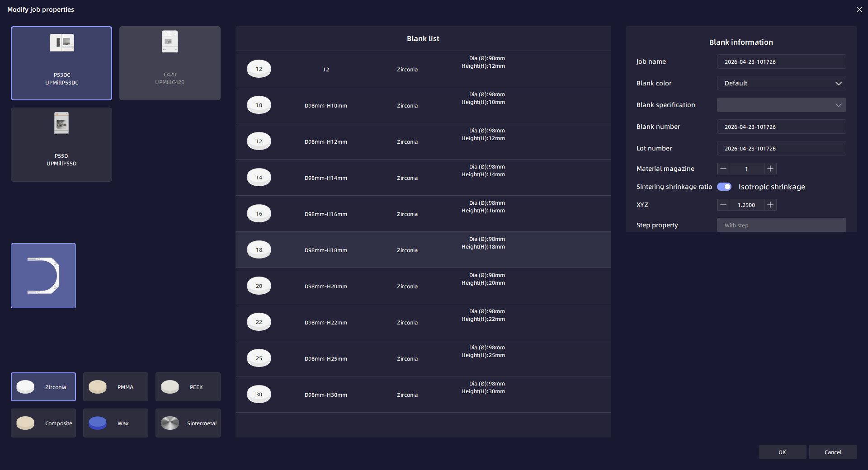Select Sintermetal material

[x=188, y=423]
